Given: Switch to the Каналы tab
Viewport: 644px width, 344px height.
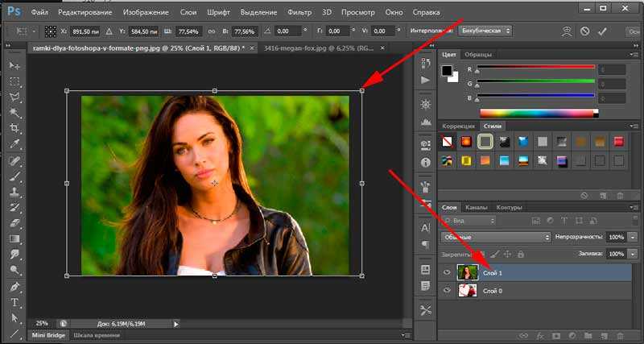Looking at the screenshot, I should 477,207.
